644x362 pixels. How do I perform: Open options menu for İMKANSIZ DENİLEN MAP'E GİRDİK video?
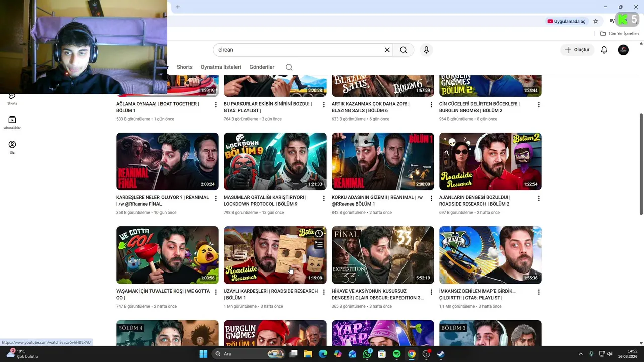pos(539,292)
